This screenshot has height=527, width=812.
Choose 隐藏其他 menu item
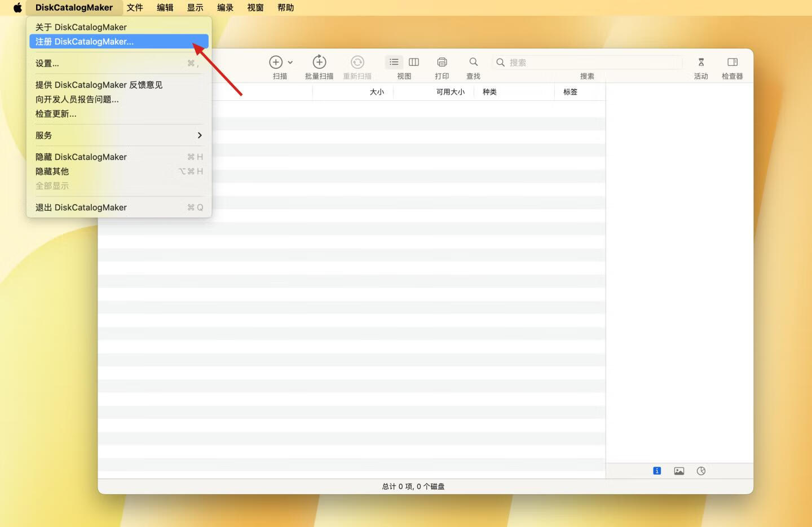coord(119,171)
